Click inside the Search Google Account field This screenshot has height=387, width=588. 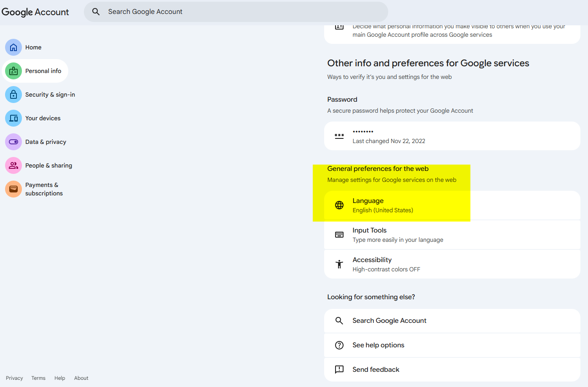[236, 11]
